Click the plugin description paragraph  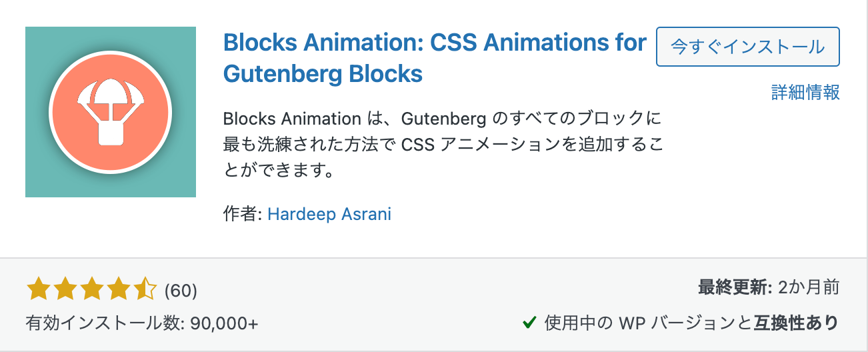443,145
